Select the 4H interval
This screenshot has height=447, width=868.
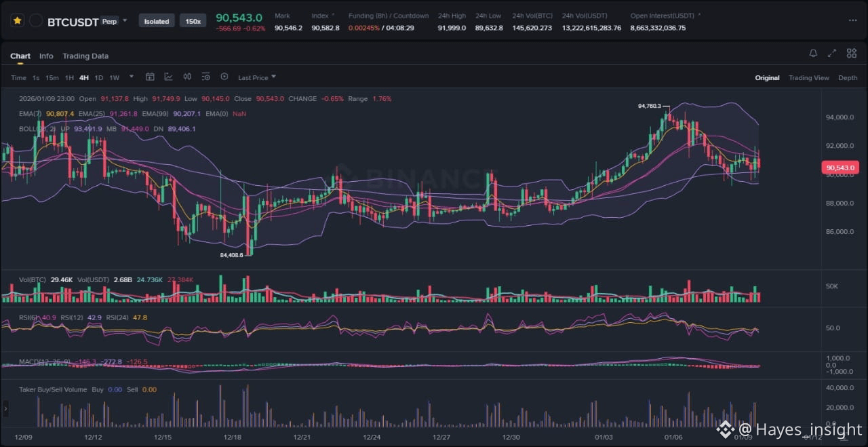pos(84,78)
